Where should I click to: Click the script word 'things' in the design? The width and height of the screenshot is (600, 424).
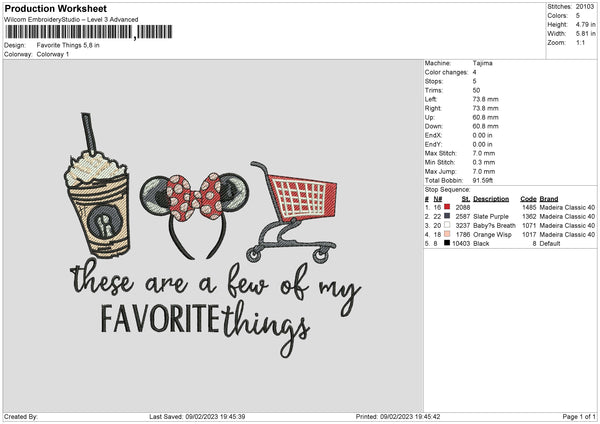[x=266, y=327]
